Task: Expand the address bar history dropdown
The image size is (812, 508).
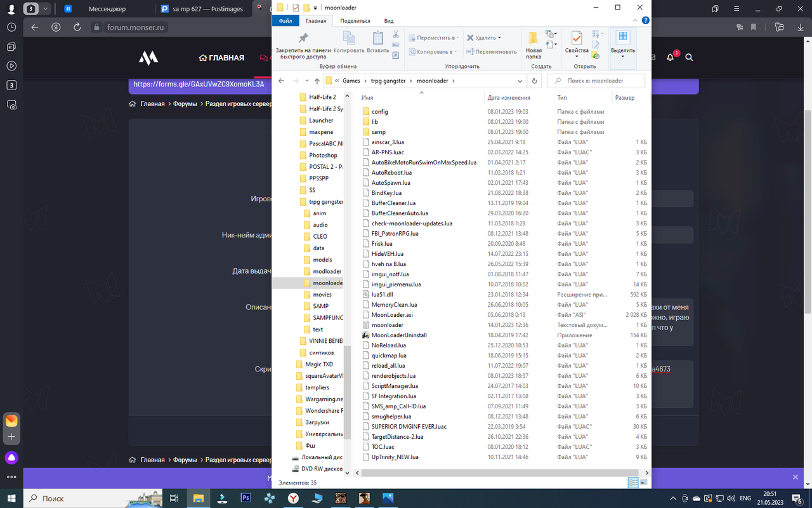Action: (x=520, y=81)
